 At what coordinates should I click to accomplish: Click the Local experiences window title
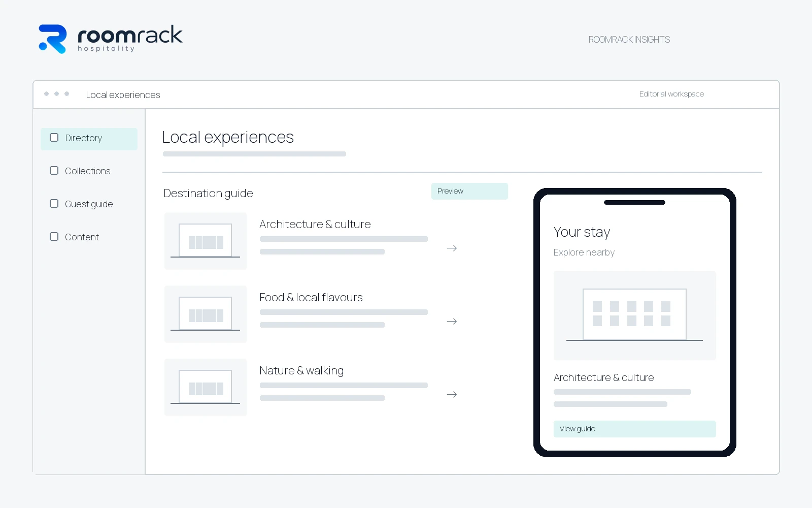123,95
